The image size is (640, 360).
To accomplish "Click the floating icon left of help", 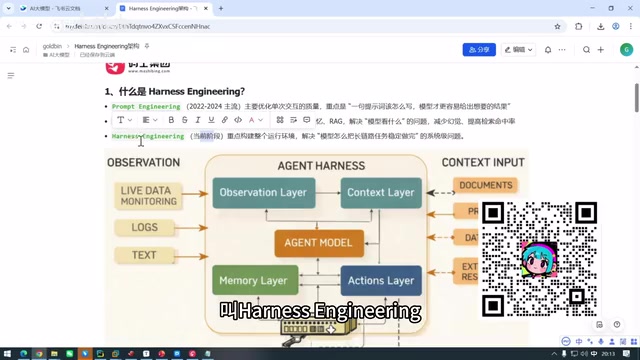I will pyautogui.click(x=599, y=324).
